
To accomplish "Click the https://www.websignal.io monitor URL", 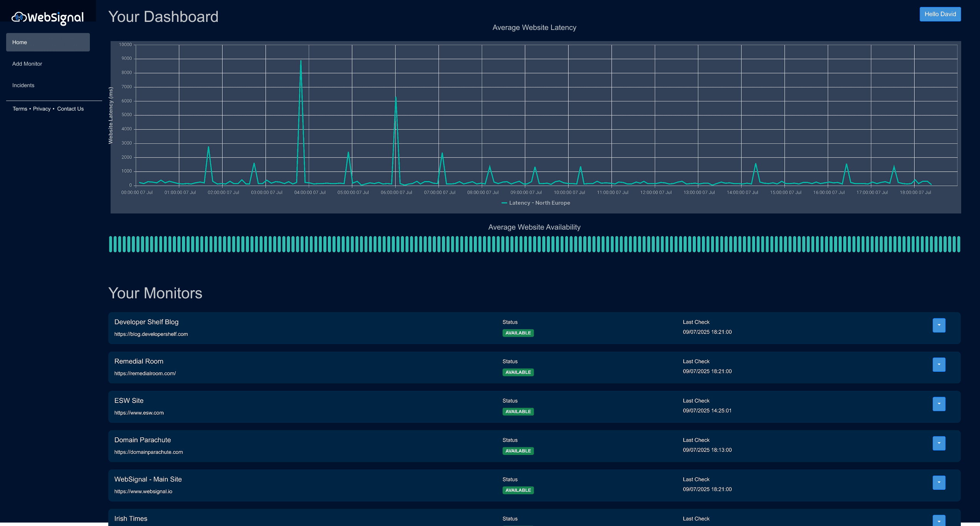I will (x=143, y=491).
